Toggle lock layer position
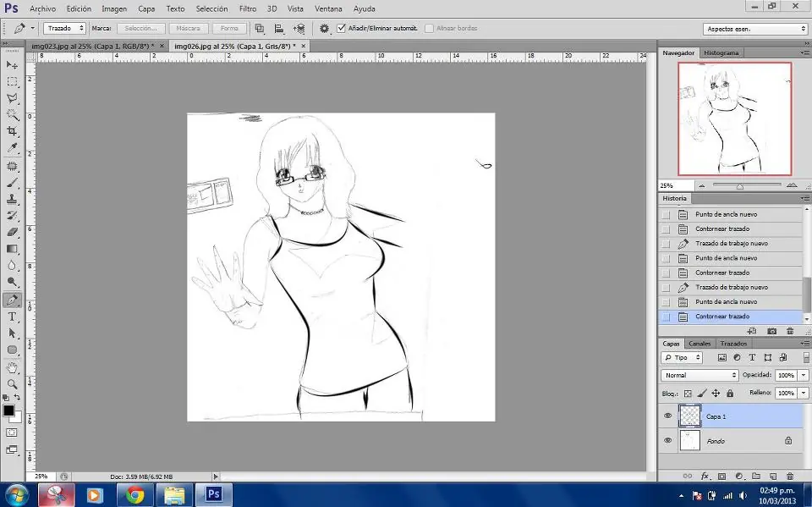The width and height of the screenshot is (812, 507). [x=716, y=394]
